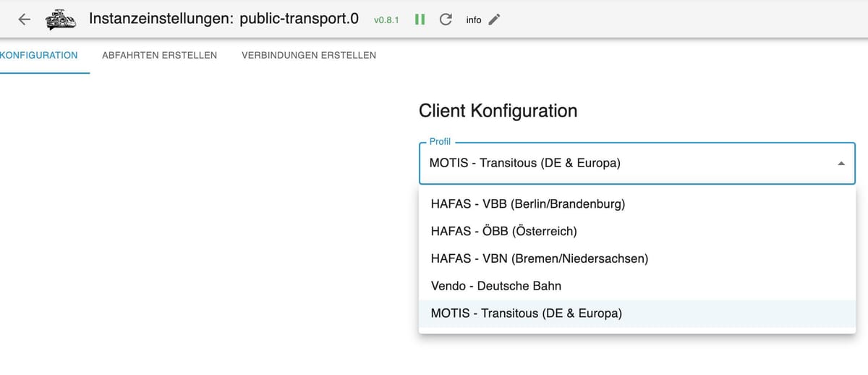Screen dimensions: 868x375
Task: Edit the info log level with the pencil icon
Action: click(x=494, y=20)
